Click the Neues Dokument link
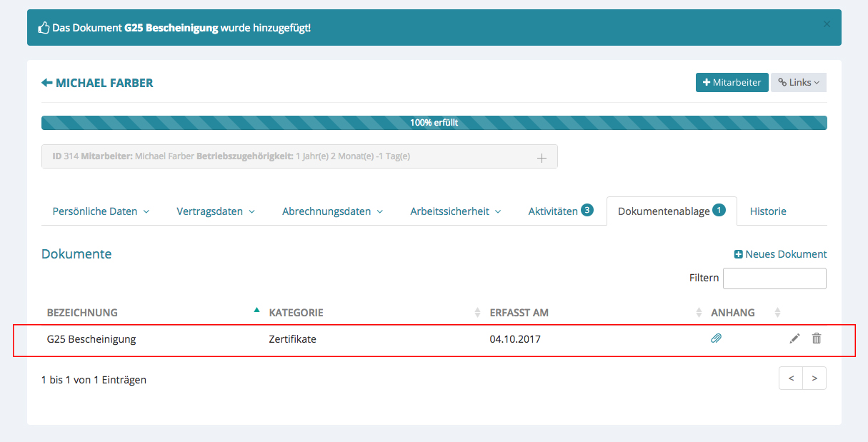 780,254
